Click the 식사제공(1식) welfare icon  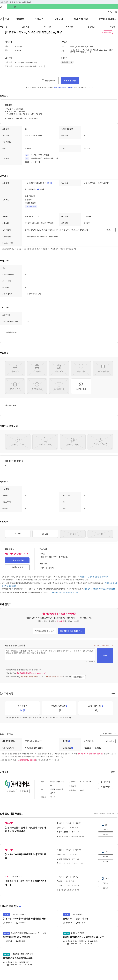[81, 386]
